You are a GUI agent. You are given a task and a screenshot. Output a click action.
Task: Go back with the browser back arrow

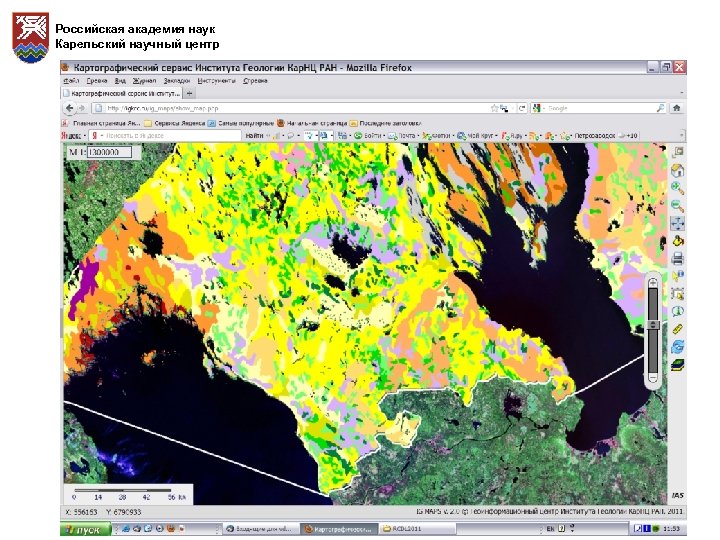pyautogui.click(x=69, y=108)
